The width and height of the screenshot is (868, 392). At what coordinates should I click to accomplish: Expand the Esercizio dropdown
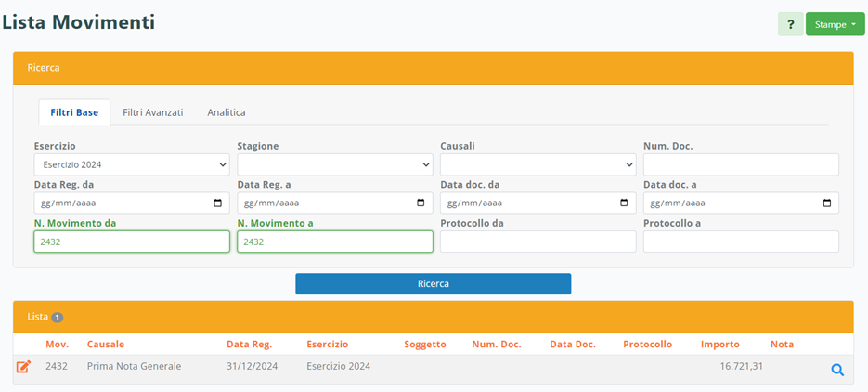131,164
